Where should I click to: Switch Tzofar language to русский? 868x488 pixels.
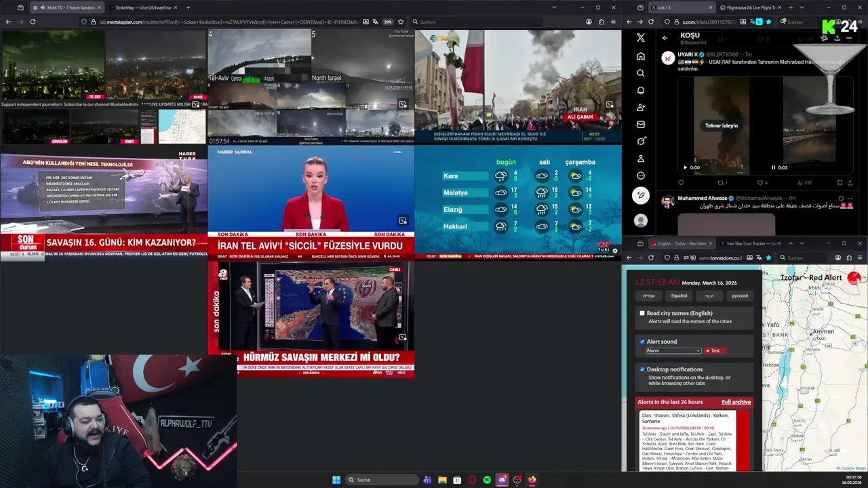coord(740,296)
